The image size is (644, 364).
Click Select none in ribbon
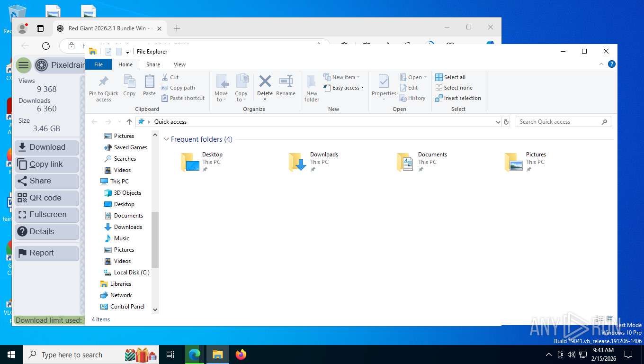tap(454, 88)
